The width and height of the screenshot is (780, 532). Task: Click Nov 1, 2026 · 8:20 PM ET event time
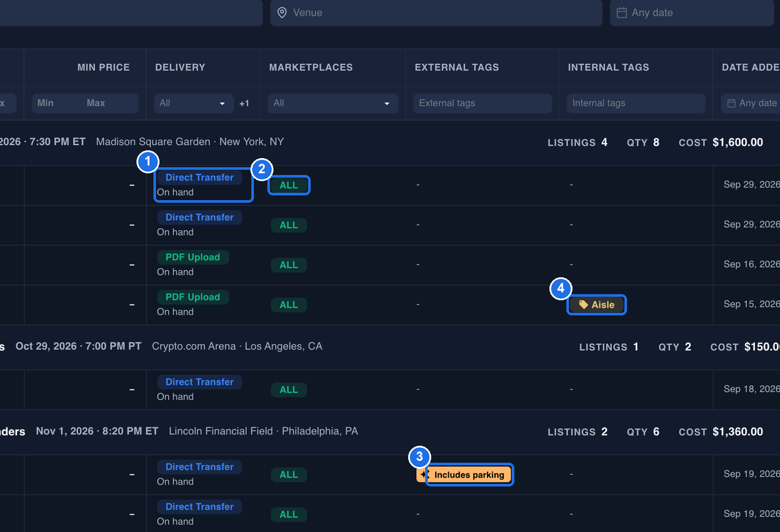click(97, 431)
